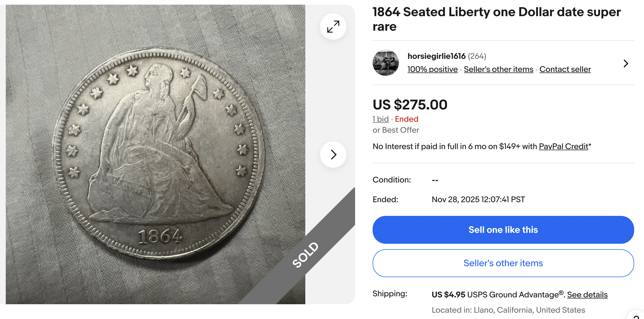
Task: View the 100% positive feedback link
Action: point(433,69)
